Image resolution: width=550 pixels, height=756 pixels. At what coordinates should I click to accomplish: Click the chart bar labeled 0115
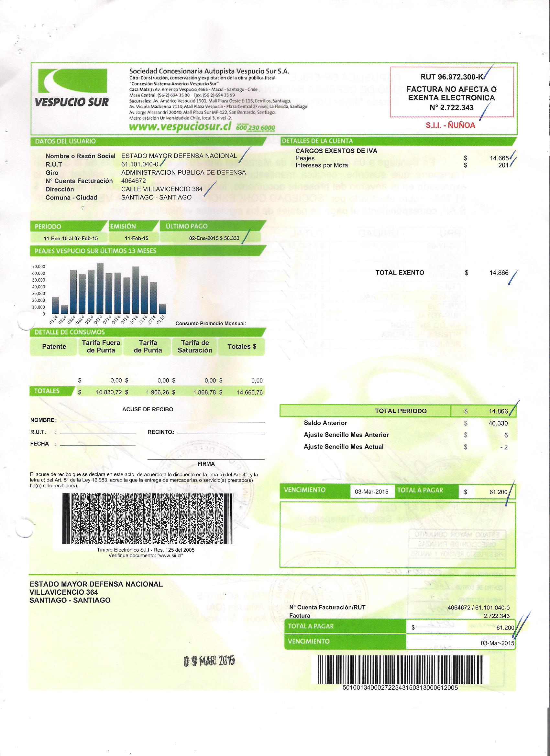[162, 309]
